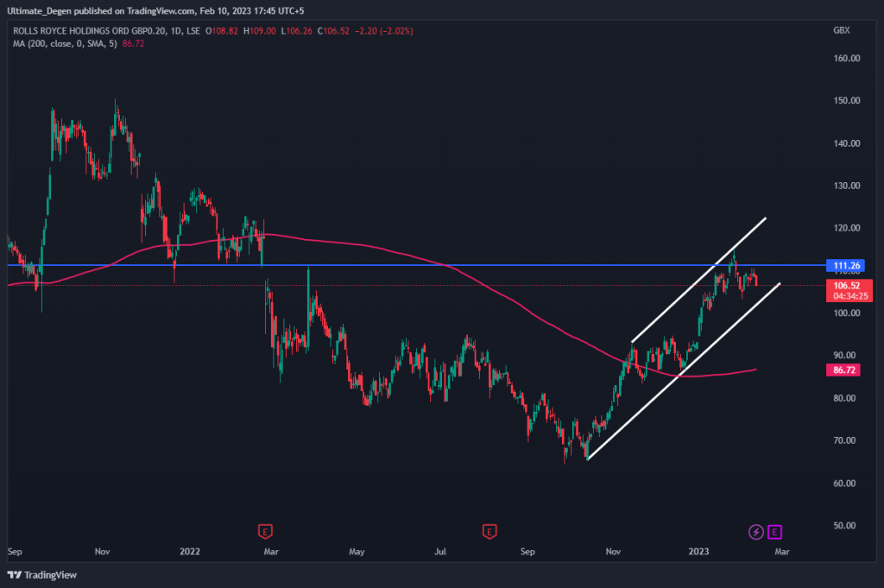Viewport: 884px width, 588px height.
Task: Click the L106.26 low value in legend
Action: coord(297,31)
